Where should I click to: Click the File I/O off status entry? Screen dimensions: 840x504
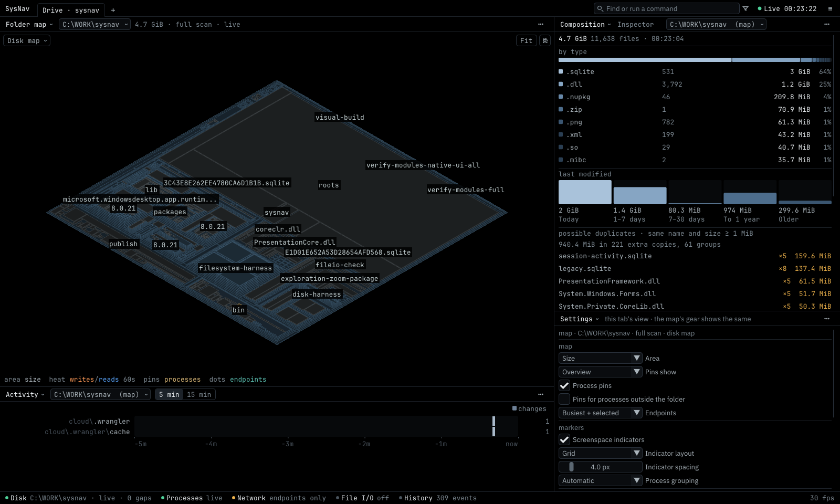[362, 498]
